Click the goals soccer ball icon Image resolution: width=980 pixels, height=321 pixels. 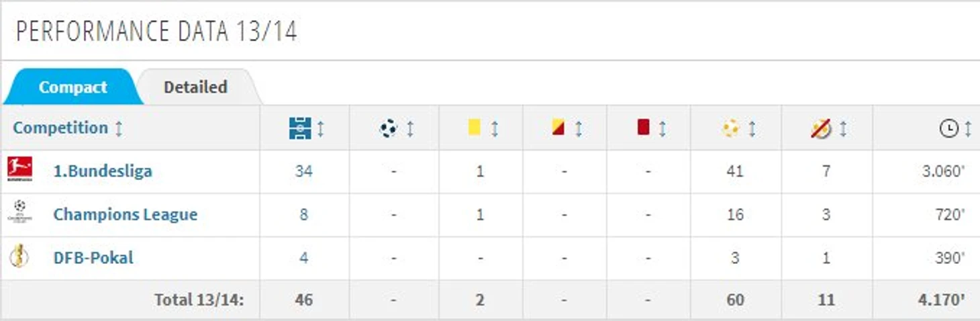pyautogui.click(x=388, y=128)
